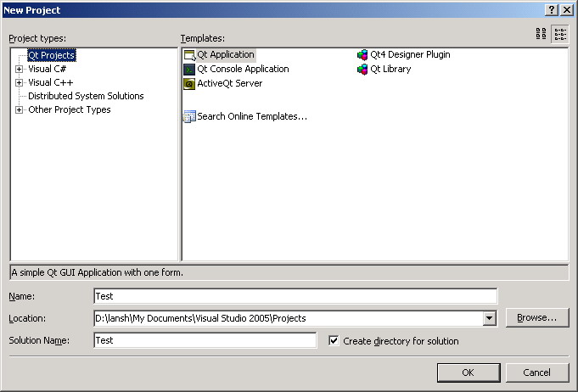Choose the ActiveQt Server label
This screenshot has height=392, width=578.
230,84
